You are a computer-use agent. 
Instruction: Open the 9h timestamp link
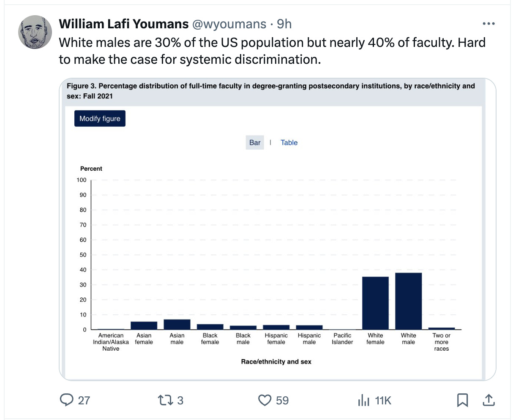[284, 24]
